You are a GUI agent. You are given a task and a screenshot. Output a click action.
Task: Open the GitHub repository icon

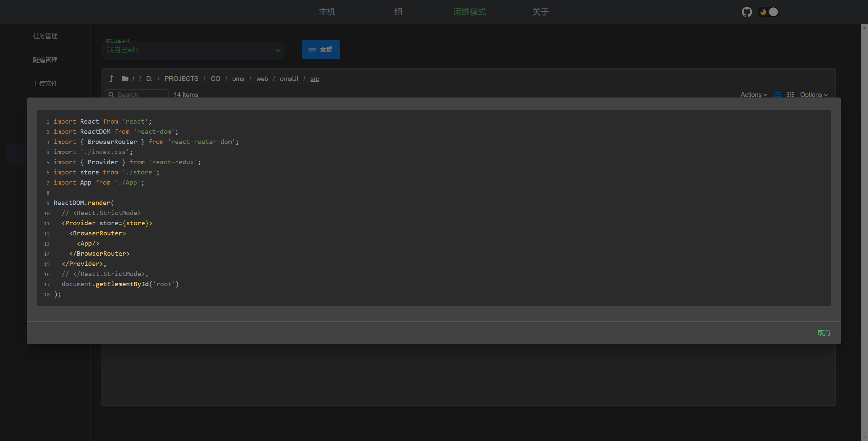[747, 12]
